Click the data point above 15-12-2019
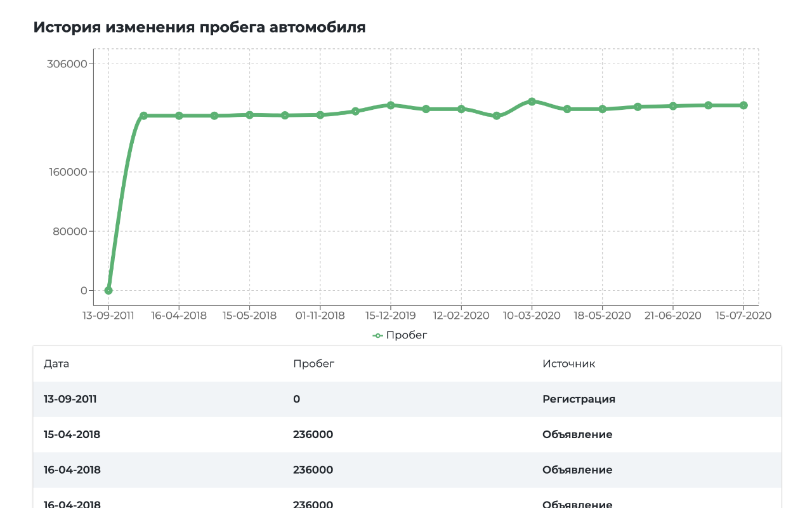The image size is (812, 508). (x=391, y=105)
